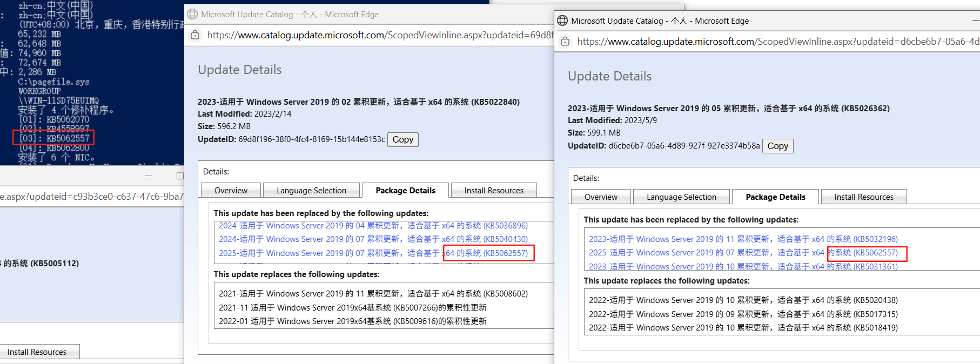Click KB5020438 entry in replaced updates list
Viewport: 980px width, 364px height.
point(743,300)
